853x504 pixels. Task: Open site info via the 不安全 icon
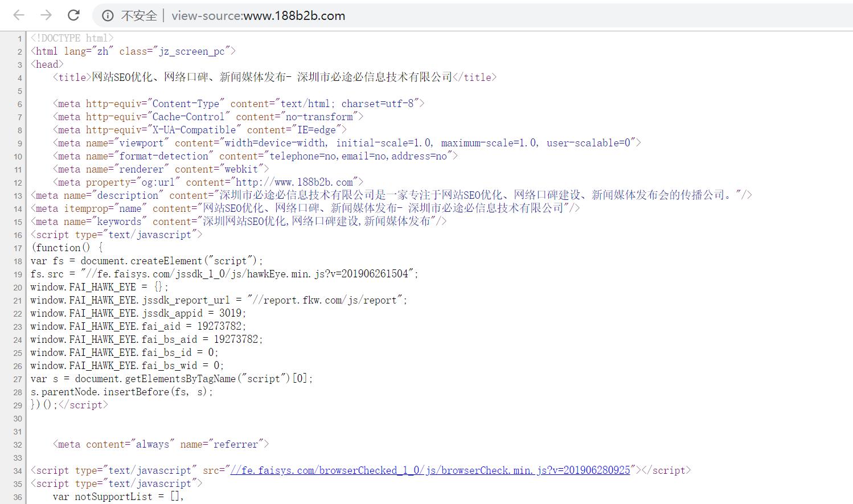click(108, 16)
